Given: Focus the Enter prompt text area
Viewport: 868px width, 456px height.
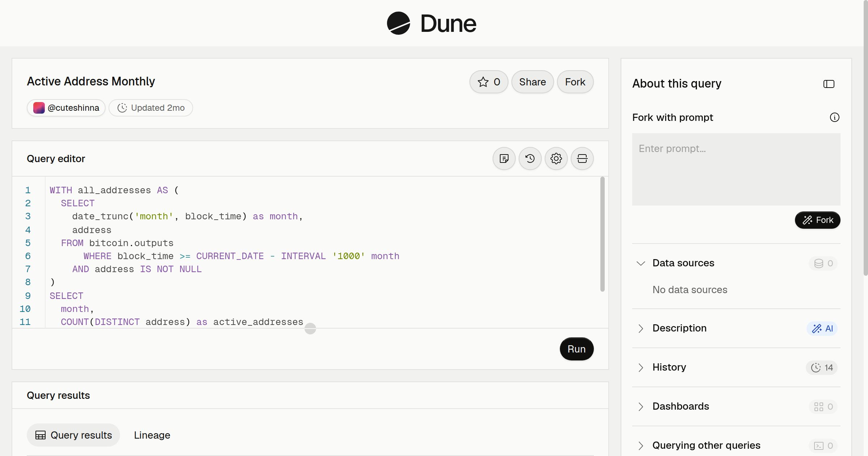Looking at the screenshot, I should coord(736,169).
